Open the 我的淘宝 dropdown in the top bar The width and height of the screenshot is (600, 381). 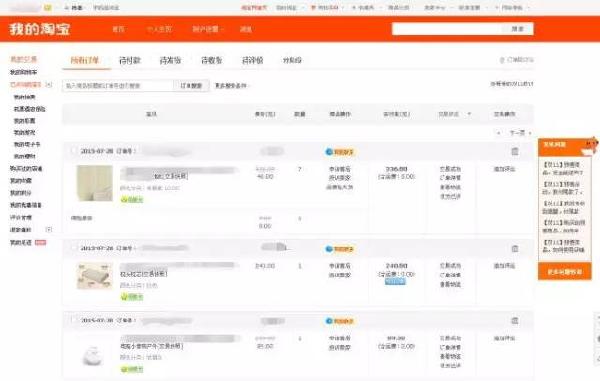tap(290, 8)
